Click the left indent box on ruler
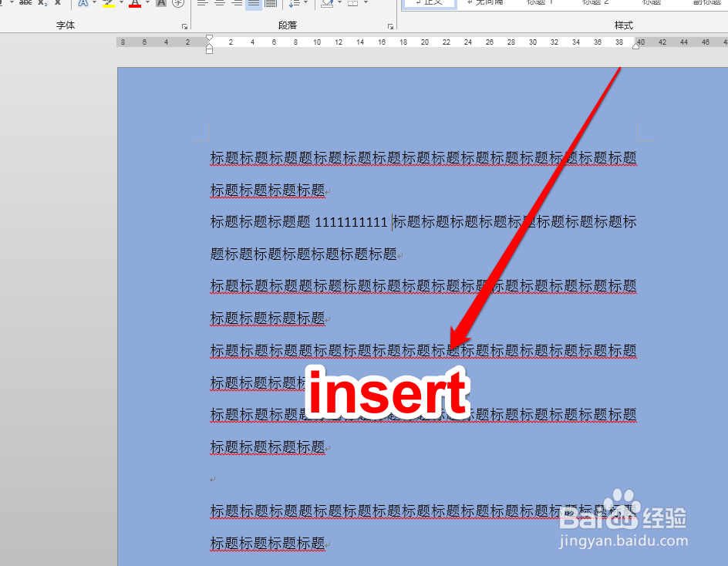The height and width of the screenshot is (566, 728). click(x=210, y=51)
